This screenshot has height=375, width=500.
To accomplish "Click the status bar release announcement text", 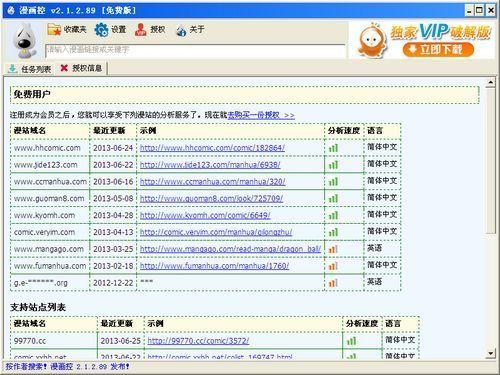I will click(x=68, y=366).
